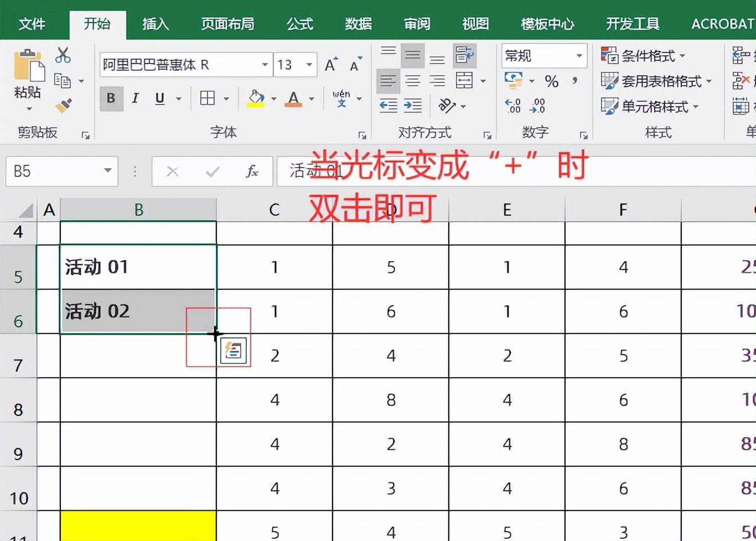756x541 pixels.
Task: Open the 文件 menu
Action: pyautogui.click(x=32, y=24)
